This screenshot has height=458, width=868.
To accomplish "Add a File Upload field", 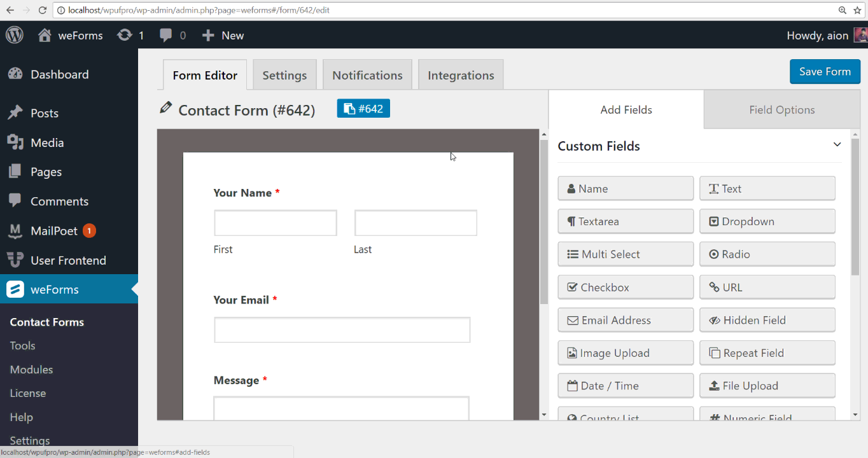I will click(x=767, y=385).
